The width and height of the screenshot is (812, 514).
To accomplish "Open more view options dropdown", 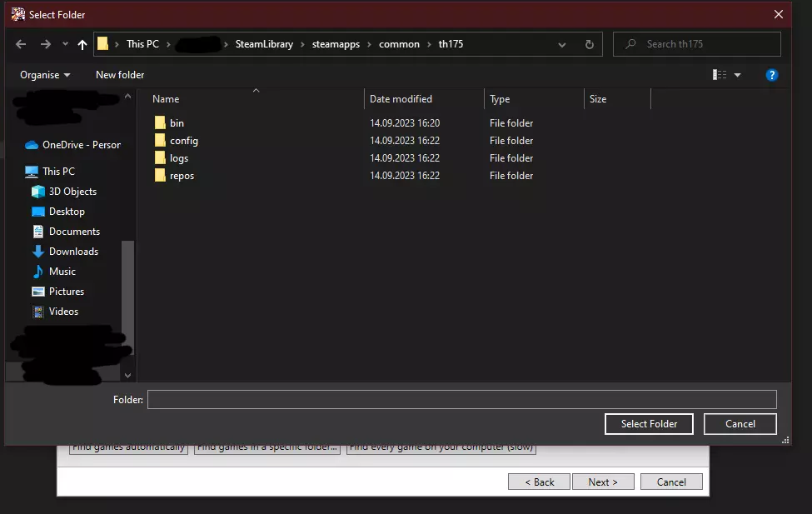I will 737,75.
